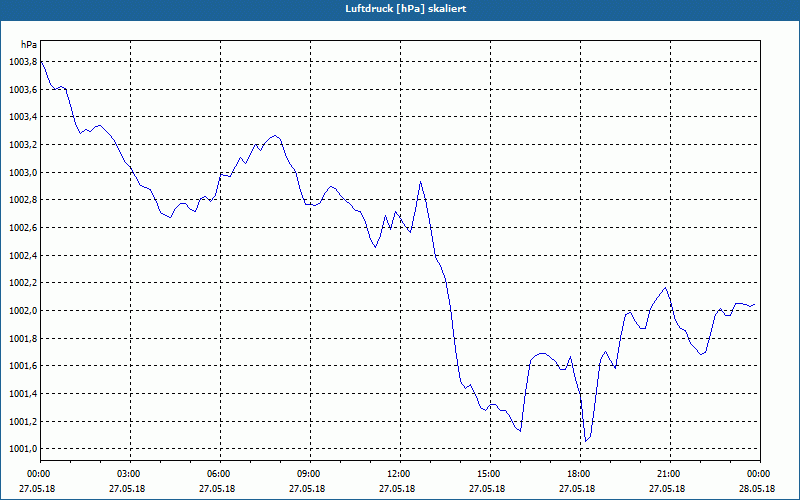Click the "Luftdruck [hPa] skaliert" chart title

[406, 9]
